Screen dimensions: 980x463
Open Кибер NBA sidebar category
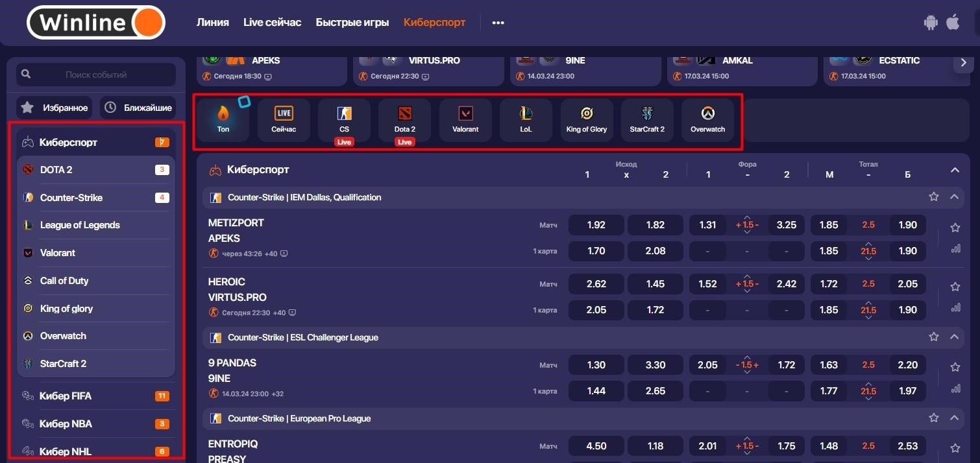(96, 423)
